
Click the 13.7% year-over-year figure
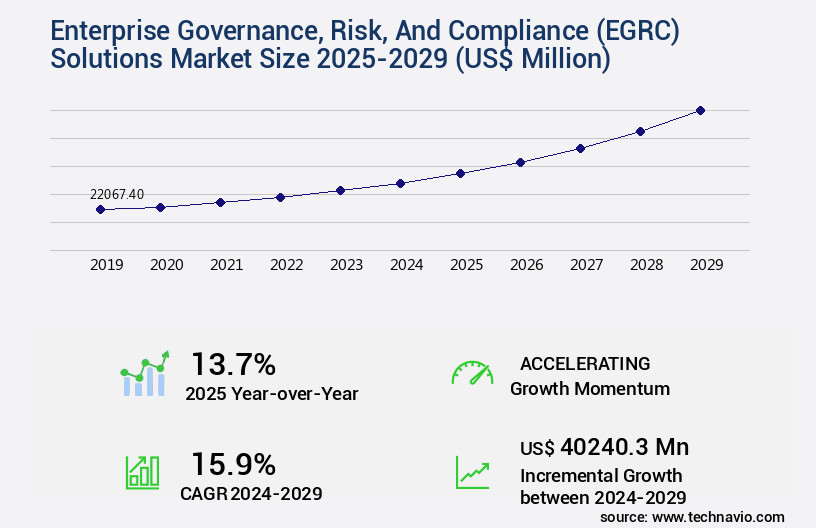[x=233, y=364]
